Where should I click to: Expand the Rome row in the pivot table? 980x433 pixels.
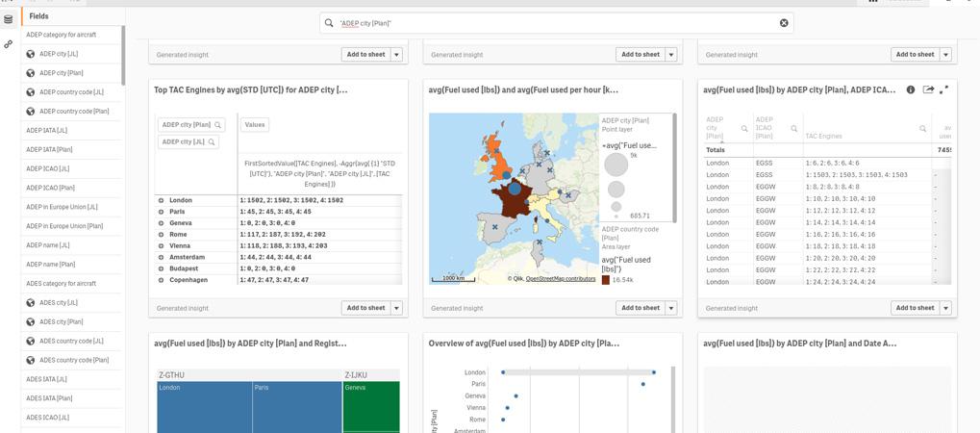[x=161, y=234]
